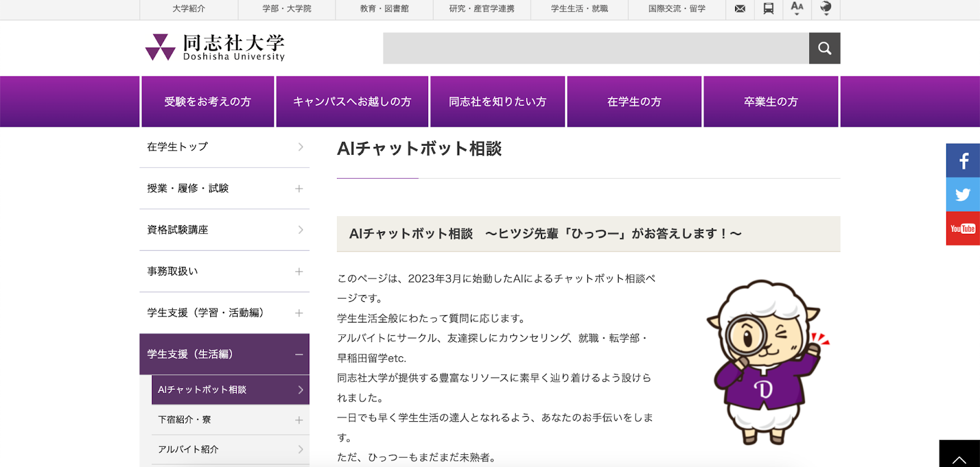The height and width of the screenshot is (467, 980).
Task: Click the search text field
Action: 596,48
